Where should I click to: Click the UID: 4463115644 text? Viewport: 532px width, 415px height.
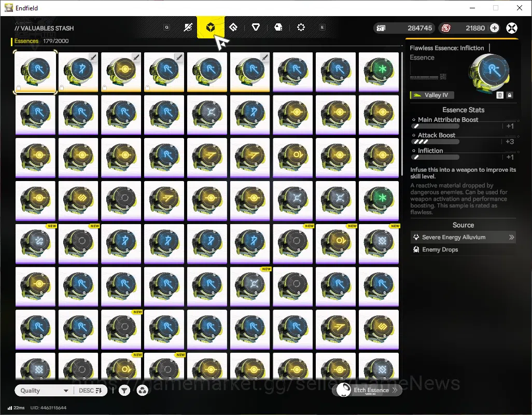click(x=48, y=408)
